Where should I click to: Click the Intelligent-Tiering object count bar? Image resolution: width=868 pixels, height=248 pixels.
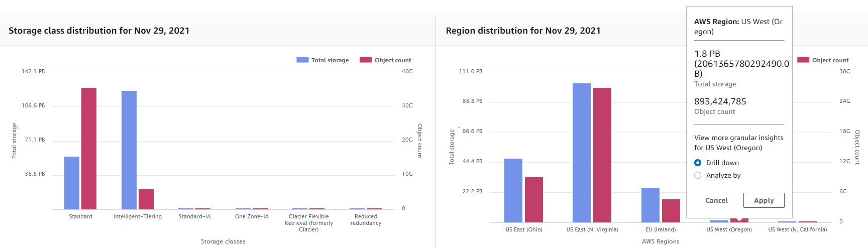click(146, 199)
